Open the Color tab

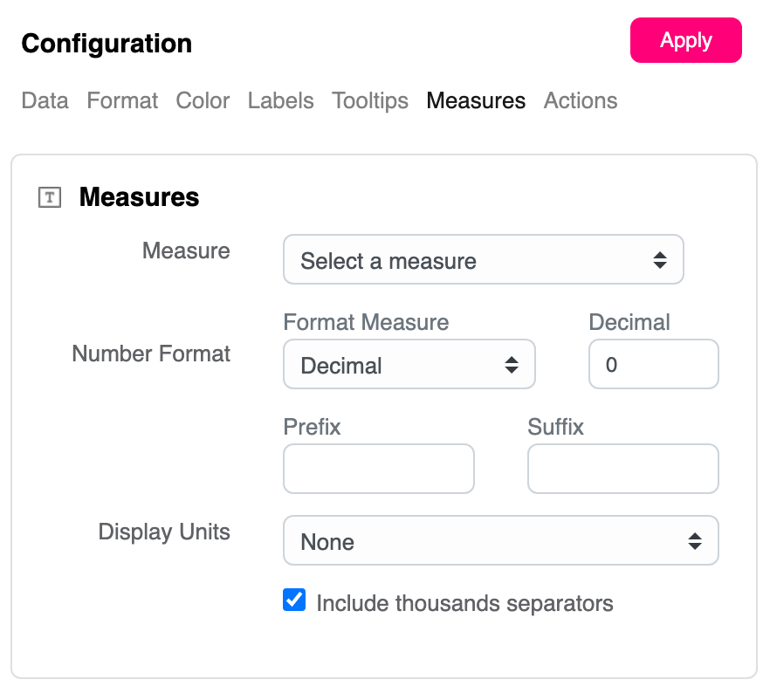click(203, 101)
